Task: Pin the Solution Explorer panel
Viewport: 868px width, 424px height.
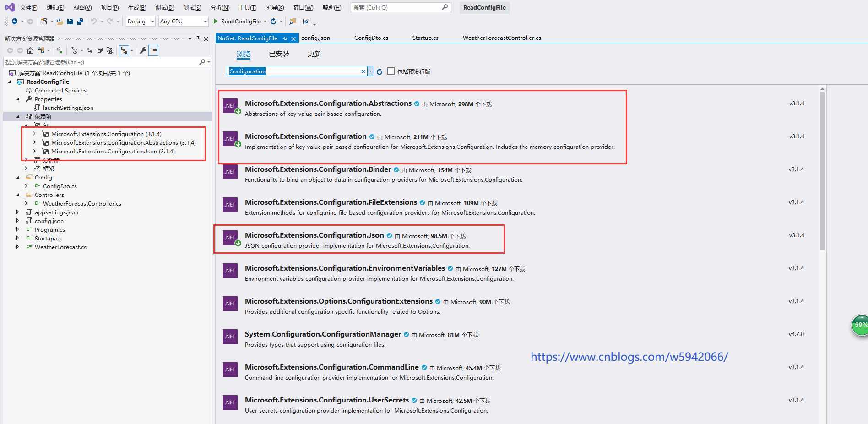Action: 198,38
